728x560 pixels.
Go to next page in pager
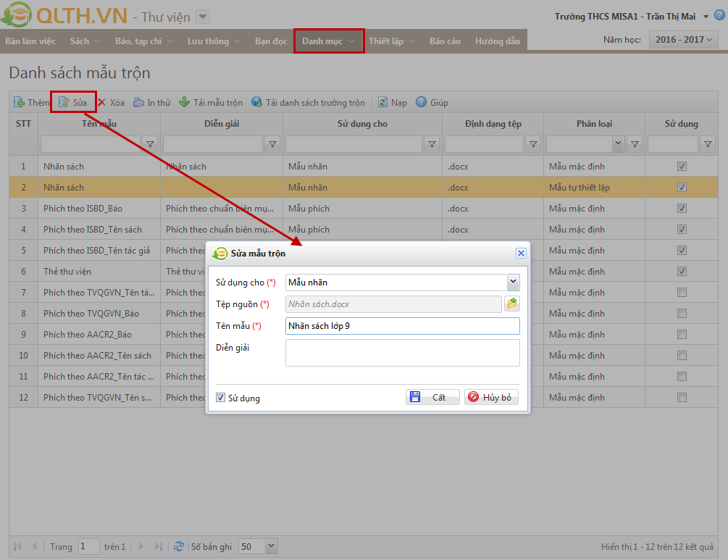click(141, 546)
